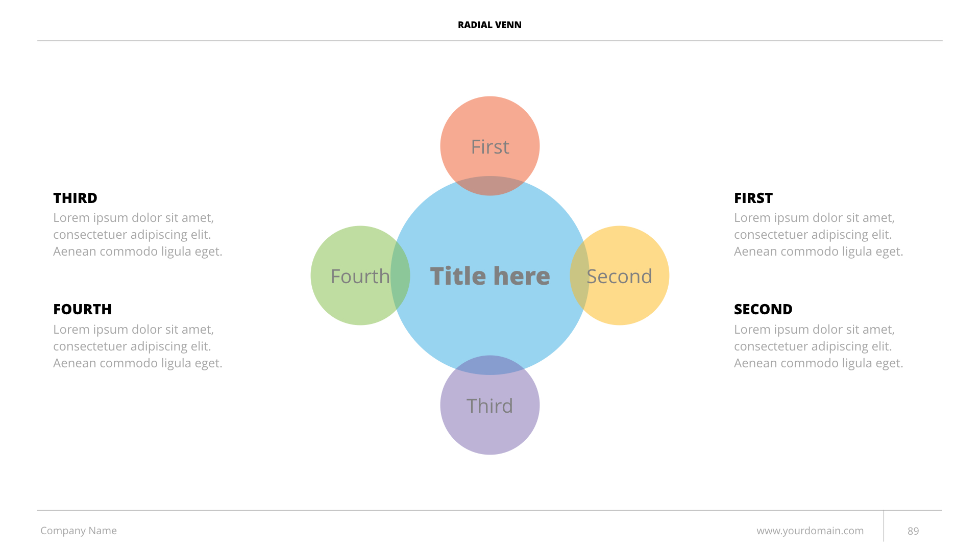Select the green "Fourth" circle label

(360, 277)
